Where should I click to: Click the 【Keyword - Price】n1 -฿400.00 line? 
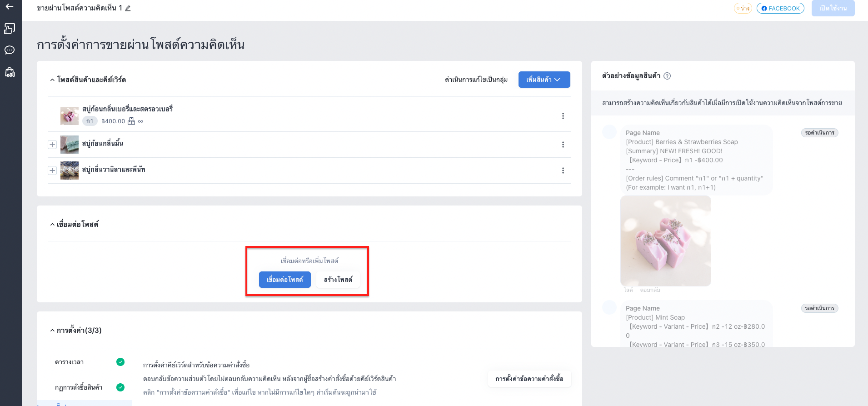click(x=674, y=160)
